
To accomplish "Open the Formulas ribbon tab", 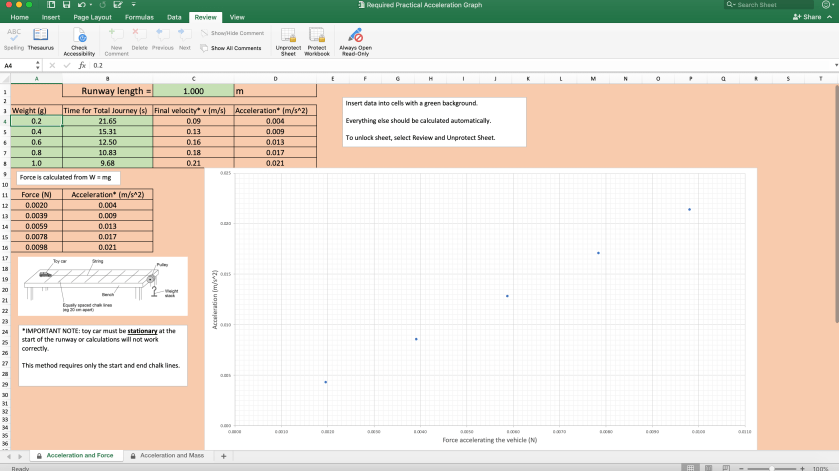I will coord(139,17).
